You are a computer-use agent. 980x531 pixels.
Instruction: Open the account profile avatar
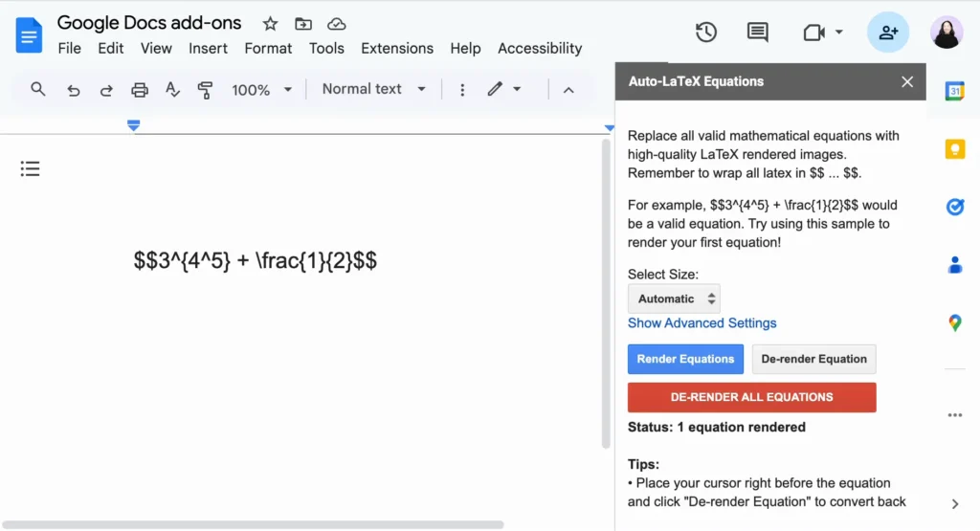[947, 32]
